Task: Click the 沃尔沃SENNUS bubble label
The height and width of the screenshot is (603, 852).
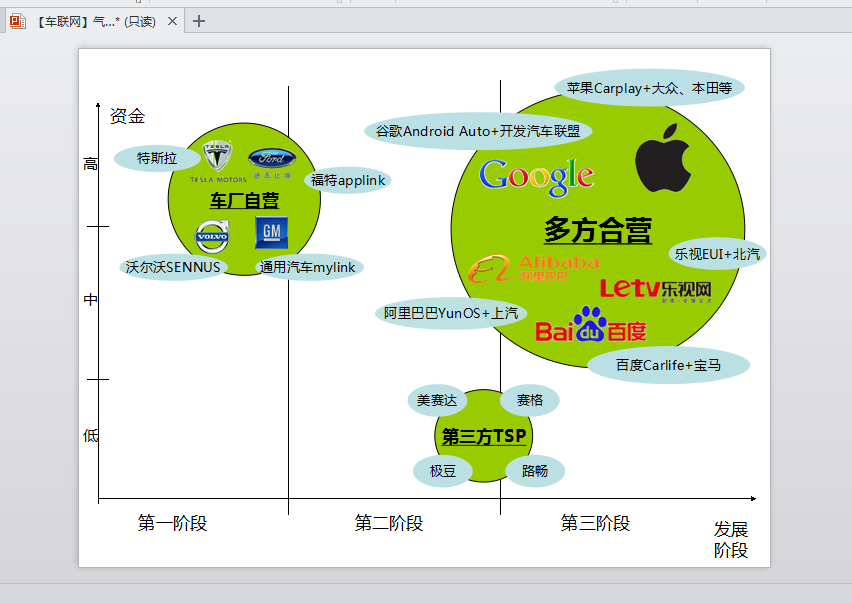Action: [x=173, y=267]
